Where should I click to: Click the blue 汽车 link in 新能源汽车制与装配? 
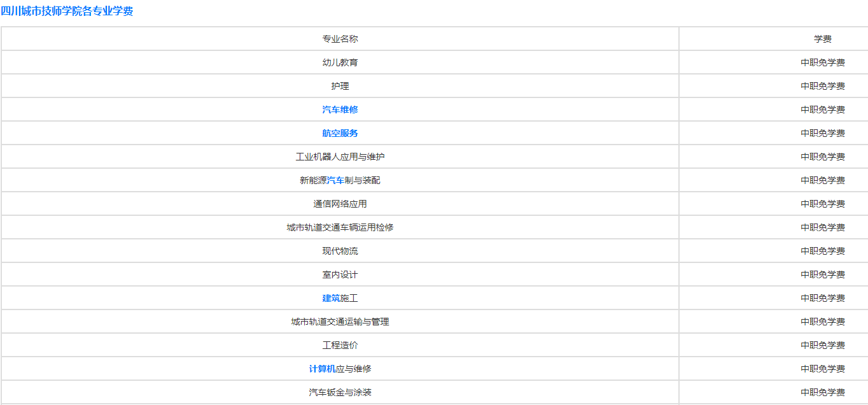(x=335, y=180)
